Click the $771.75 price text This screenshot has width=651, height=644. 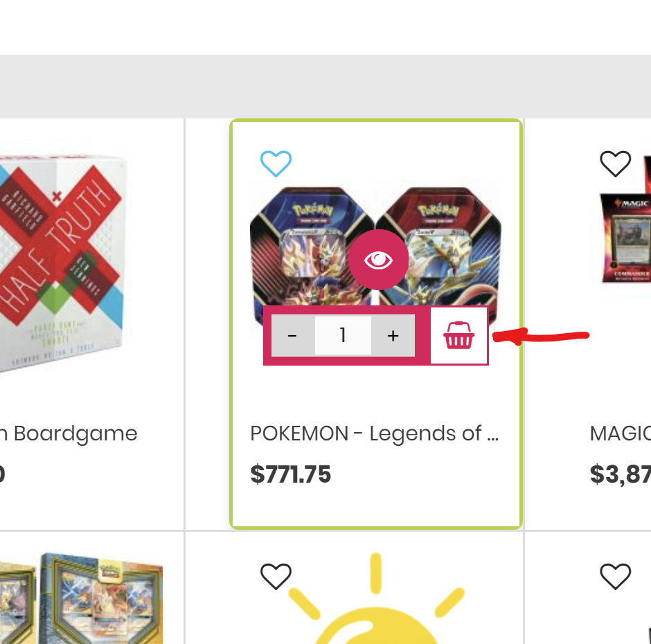[291, 474]
